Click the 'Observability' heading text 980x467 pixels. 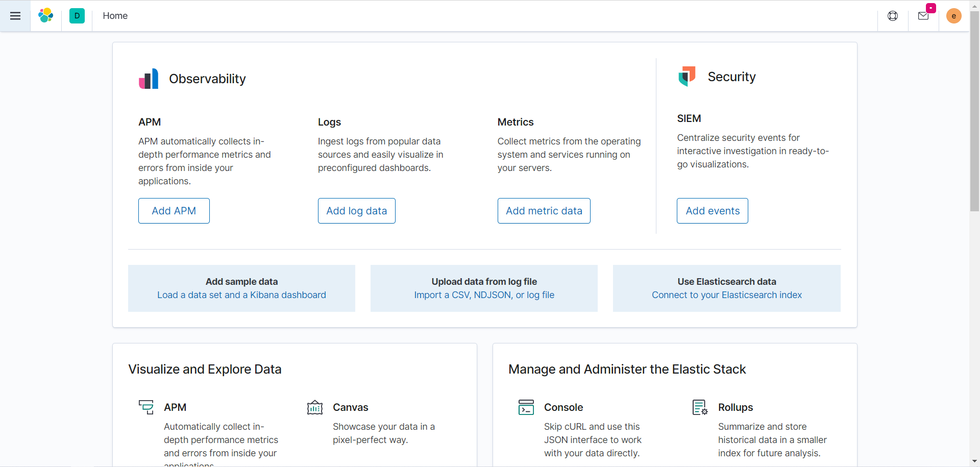pyautogui.click(x=207, y=79)
